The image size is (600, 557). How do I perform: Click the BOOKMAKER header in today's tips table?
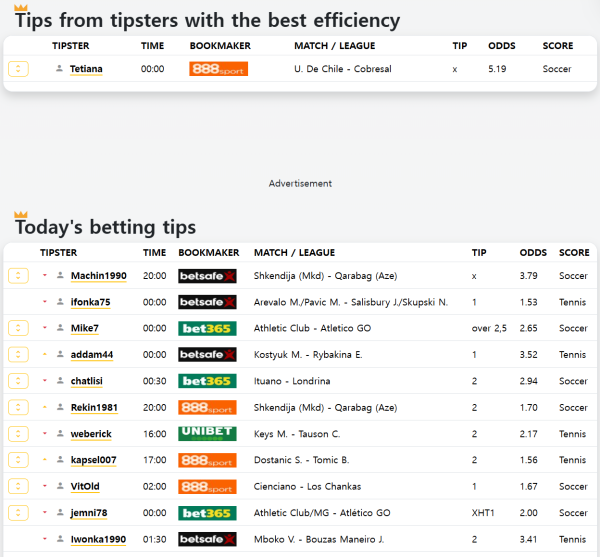tap(208, 253)
